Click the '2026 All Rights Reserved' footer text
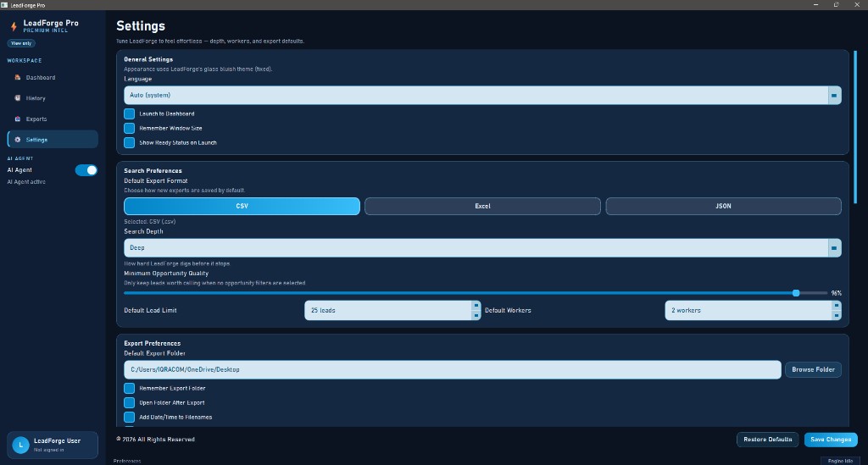Screen dimensions: 868x465 (x=156, y=440)
